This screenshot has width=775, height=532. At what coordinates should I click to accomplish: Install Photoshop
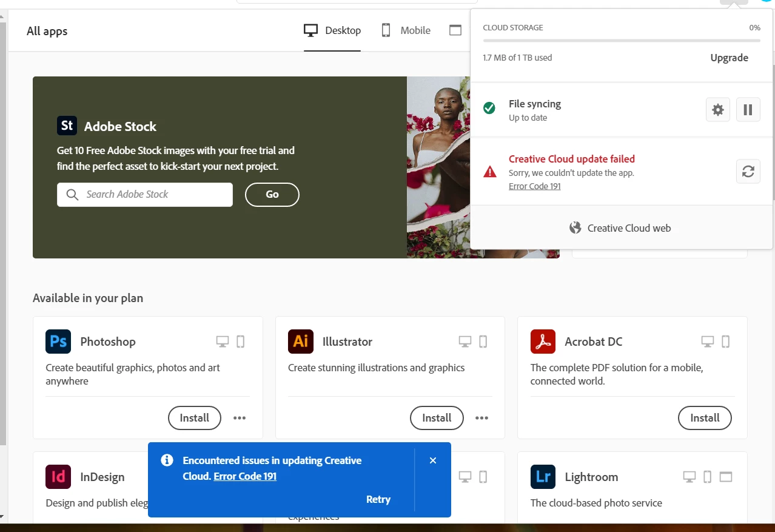click(195, 418)
